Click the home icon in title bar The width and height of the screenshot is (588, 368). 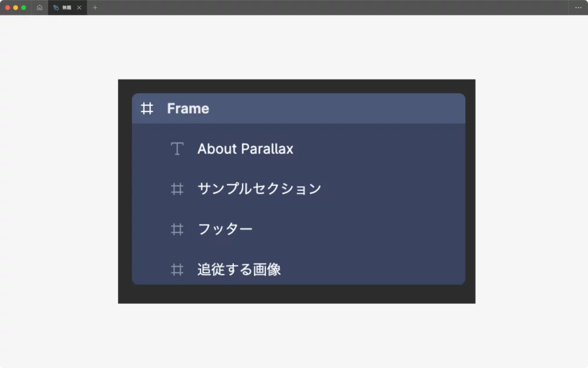click(x=40, y=8)
